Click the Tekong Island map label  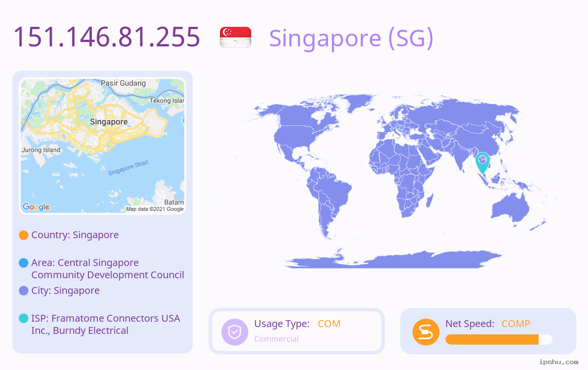[x=167, y=101]
